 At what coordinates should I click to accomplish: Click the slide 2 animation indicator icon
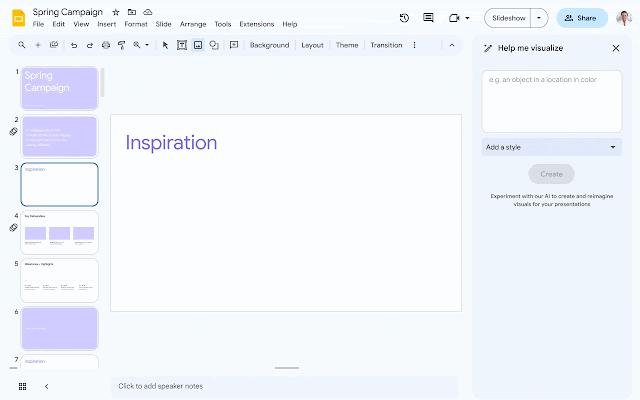13,131
